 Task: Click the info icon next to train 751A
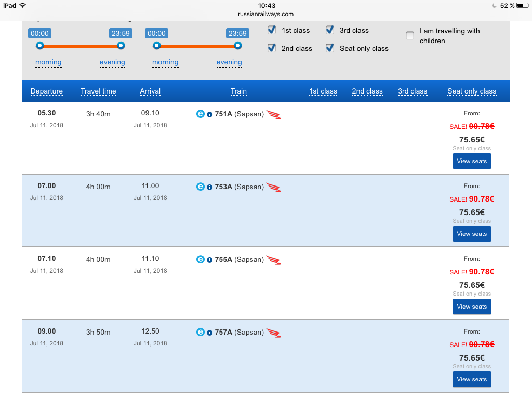pyautogui.click(x=210, y=114)
